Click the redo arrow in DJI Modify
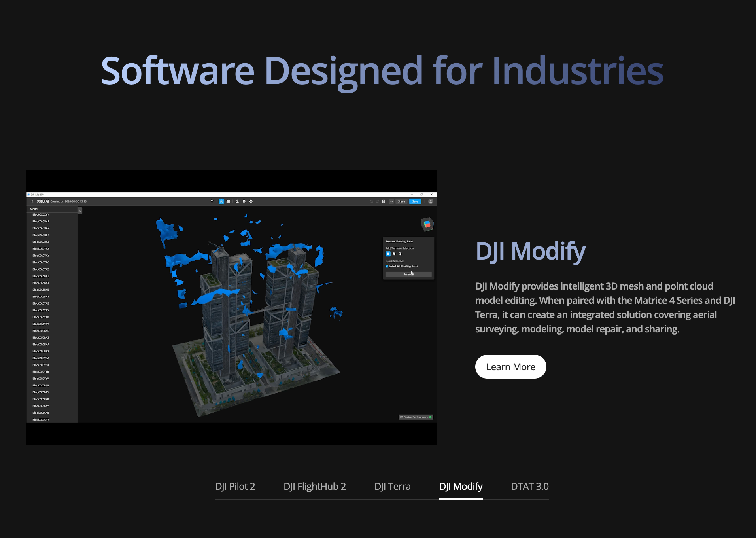756x538 pixels. (377, 201)
